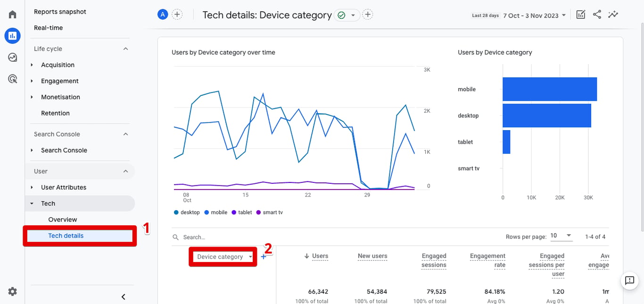The image size is (644, 304).
Task: Toggle desktop series in chart legend
Action: tap(187, 213)
